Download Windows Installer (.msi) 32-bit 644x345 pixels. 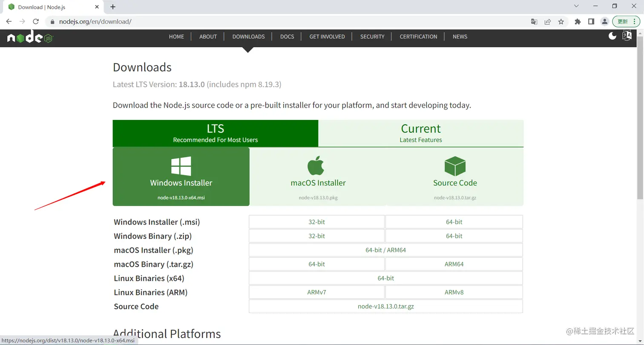tap(317, 222)
